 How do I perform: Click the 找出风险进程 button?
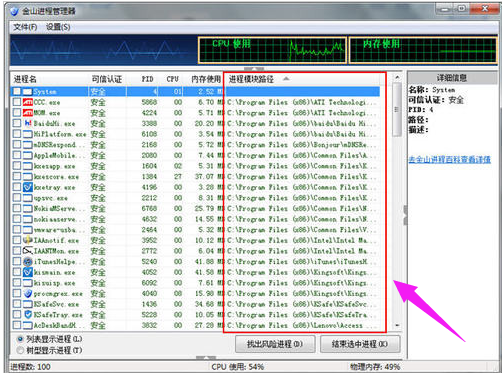(x=275, y=344)
